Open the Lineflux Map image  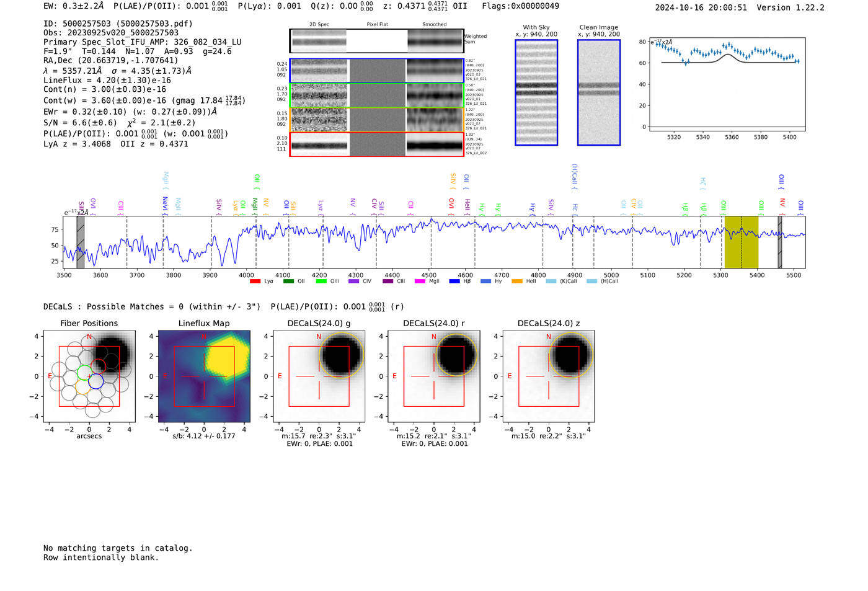[204, 376]
